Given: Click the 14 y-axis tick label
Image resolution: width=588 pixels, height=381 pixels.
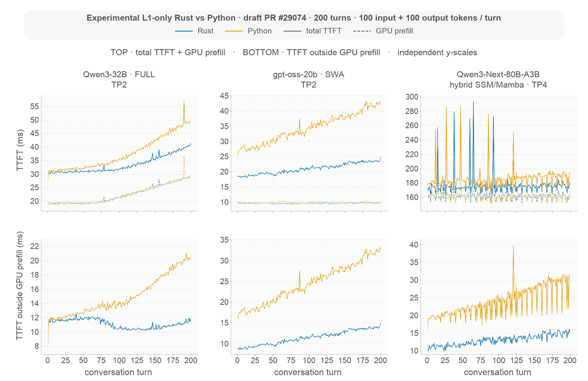Looking at the screenshot, I should (x=35, y=304).
